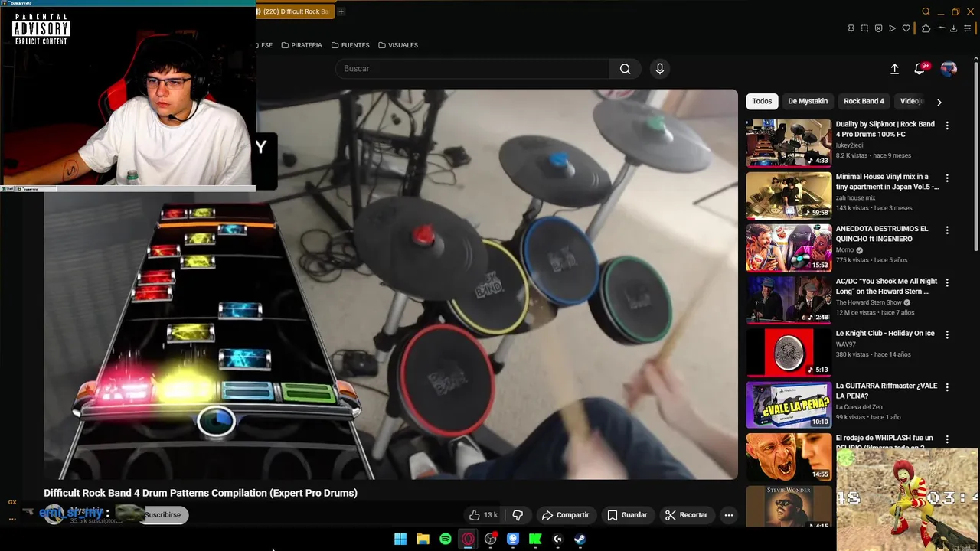Open Windows Start menu

click(400, 539)
